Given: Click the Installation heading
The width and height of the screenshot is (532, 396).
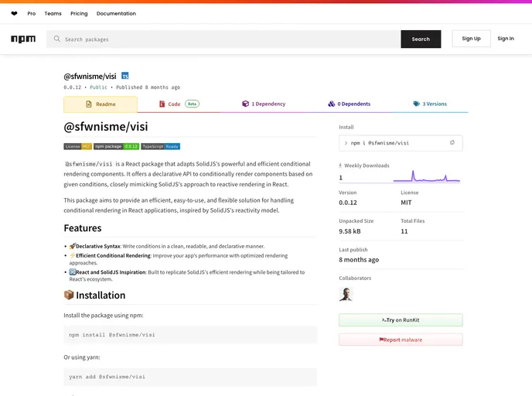Looking at the screenshot, I should point(94,295).
